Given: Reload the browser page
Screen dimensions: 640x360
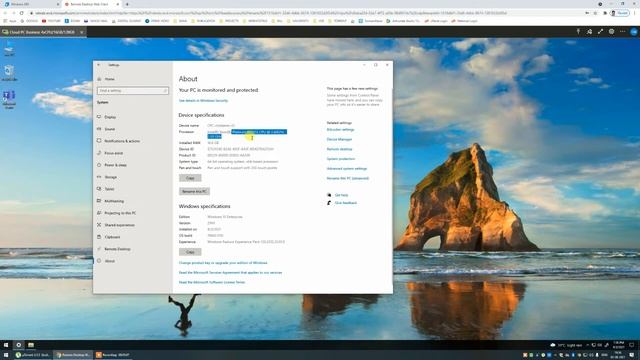Looking at the screenshot, I should 22,13.
